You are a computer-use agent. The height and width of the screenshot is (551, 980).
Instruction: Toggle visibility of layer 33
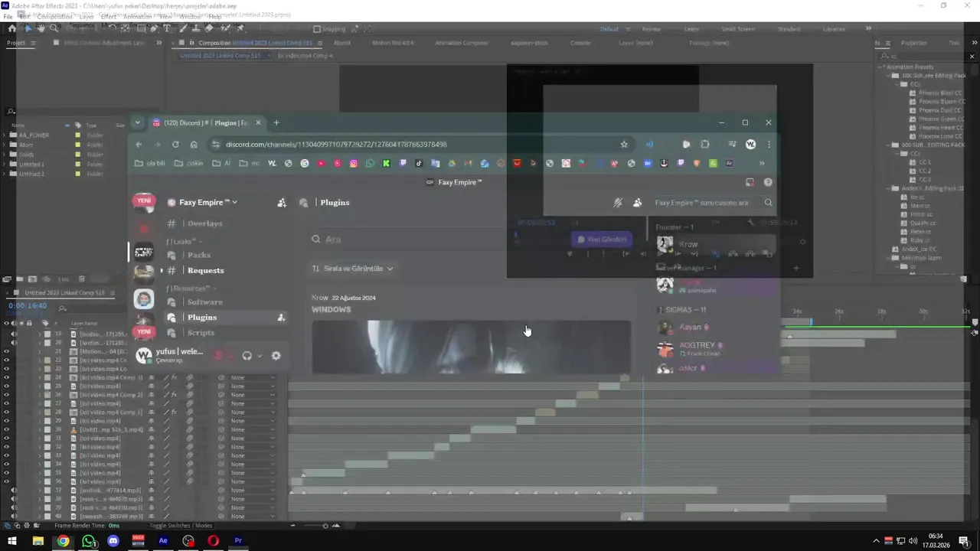[6, 455]
